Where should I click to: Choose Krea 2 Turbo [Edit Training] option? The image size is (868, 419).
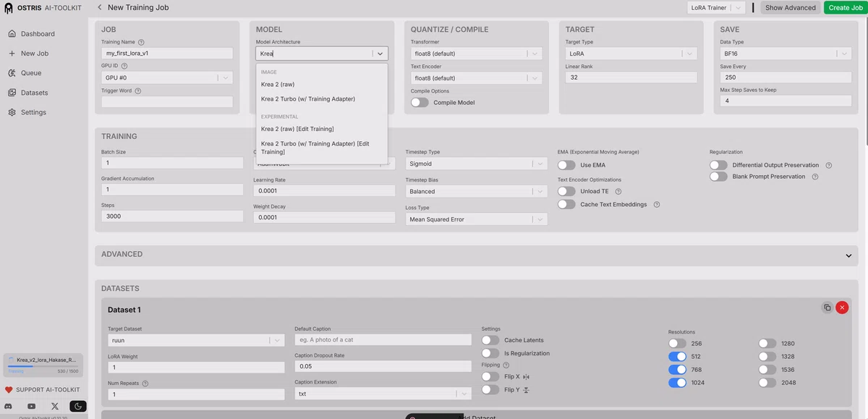click(322, 148)
